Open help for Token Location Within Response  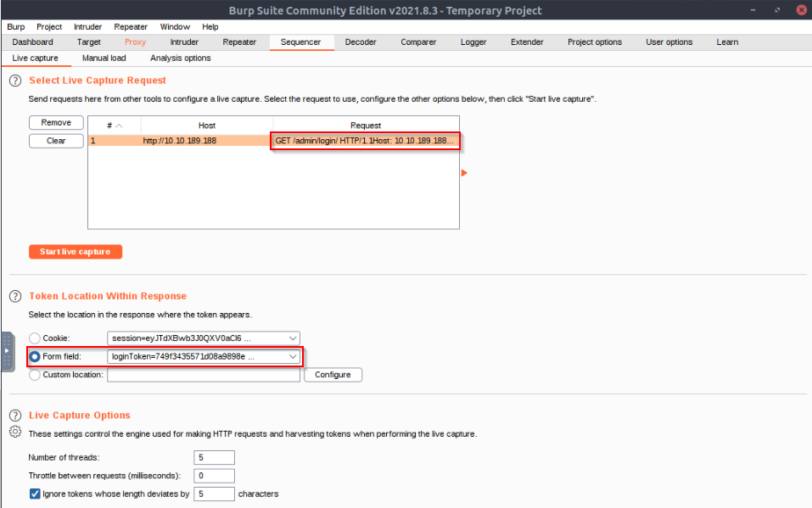(15, 296)
